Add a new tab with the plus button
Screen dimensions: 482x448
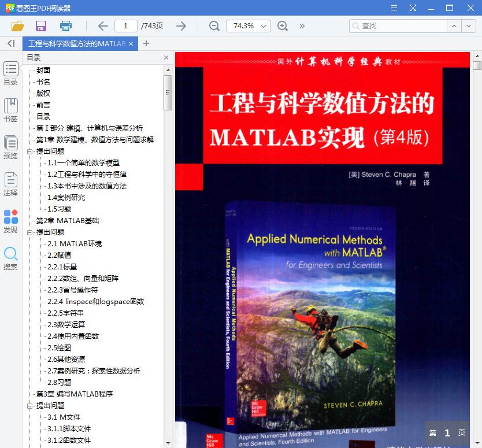coord(146,43)
